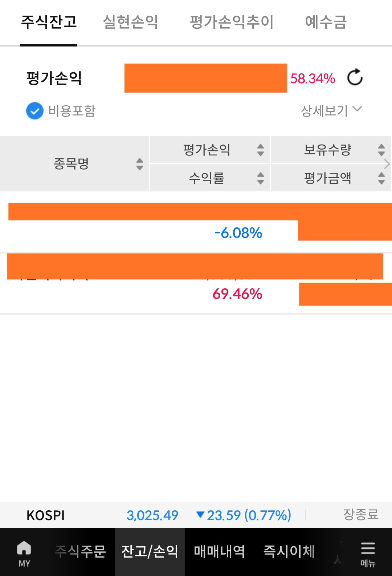The image size is (392, 576).
Task: Open 즉시이체 in bottom bar
Action: (x=289, y=551)
